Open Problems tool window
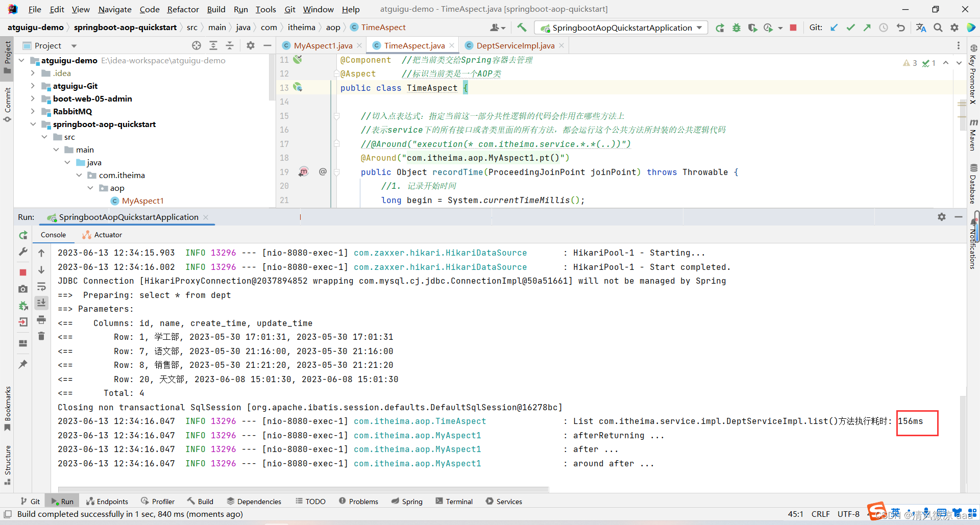The image size is (980, 525). [x=358, y=502]
